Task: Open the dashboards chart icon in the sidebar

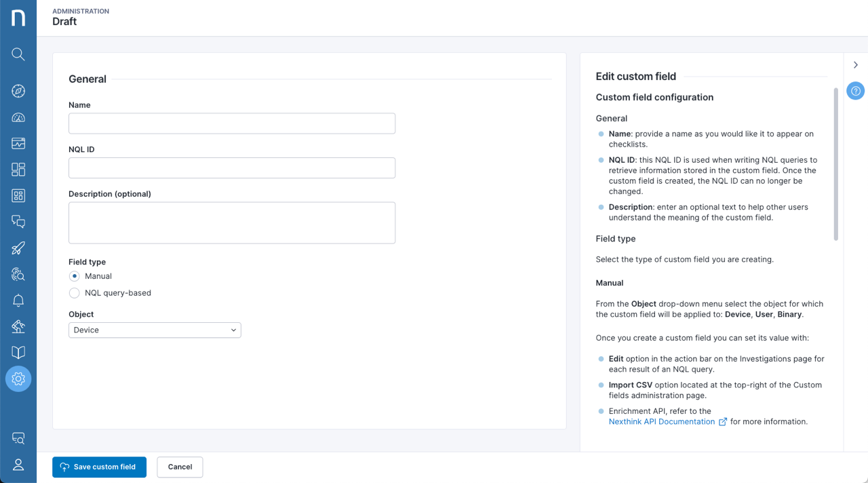Action: 18,142
